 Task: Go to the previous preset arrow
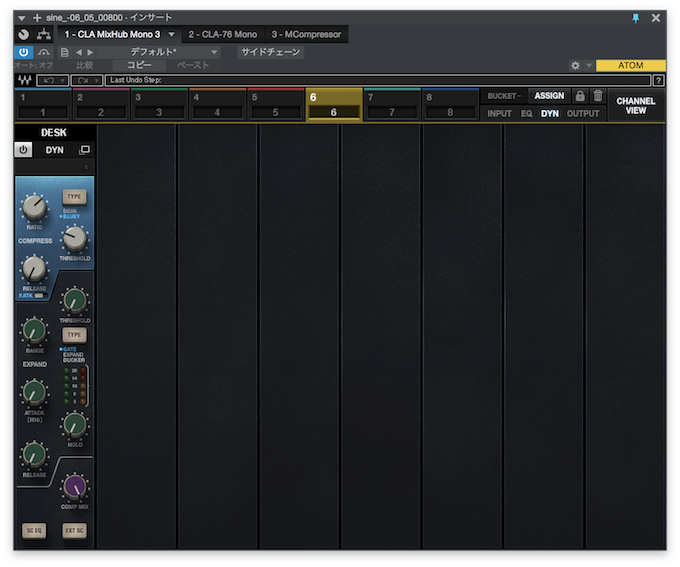(x=78, y=52)
